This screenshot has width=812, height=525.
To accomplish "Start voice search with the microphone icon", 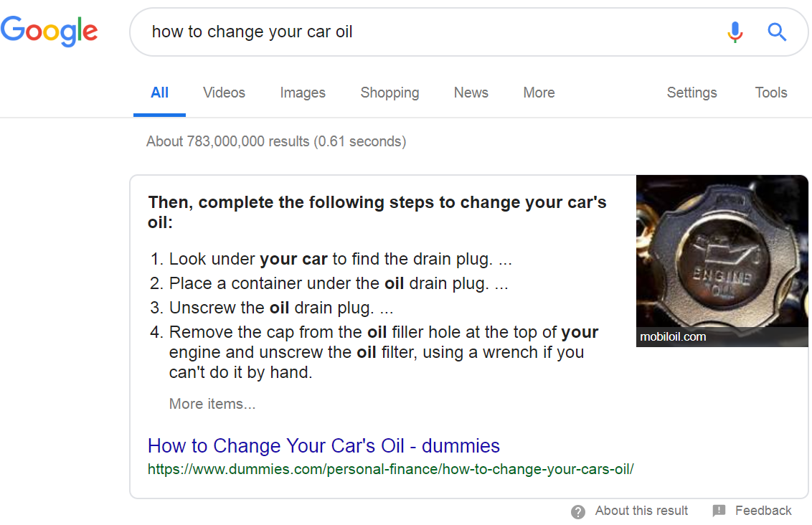I will (735, 32).
